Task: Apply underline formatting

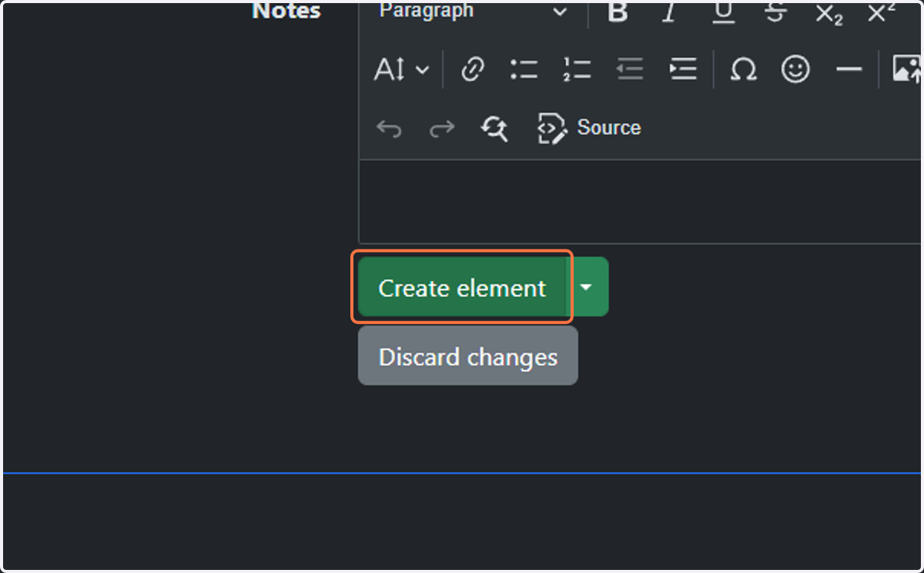Action: [x=722, y=13]
